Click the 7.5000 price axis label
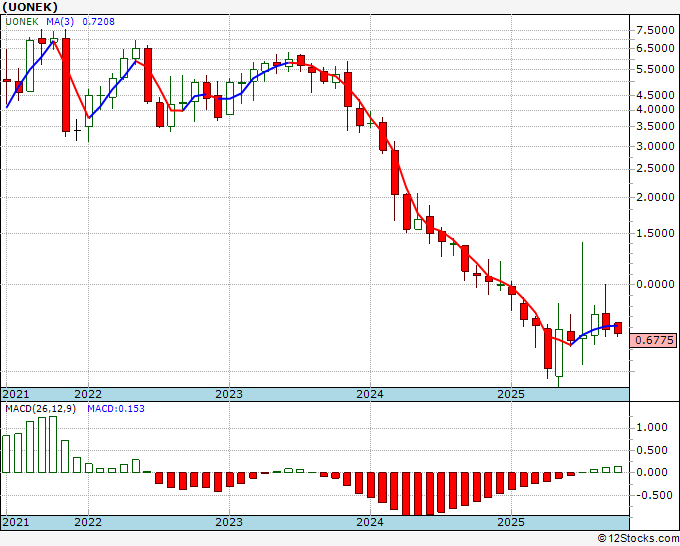 [x=655, y=30]
